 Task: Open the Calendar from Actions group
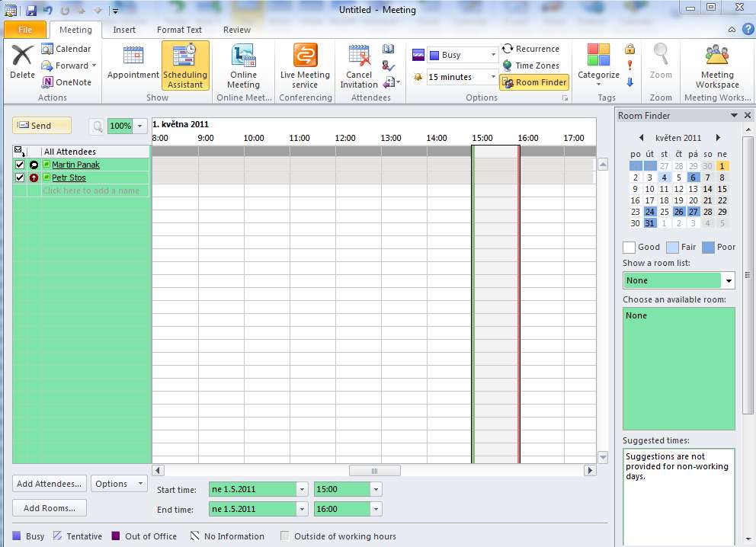[x=66, y=49]
